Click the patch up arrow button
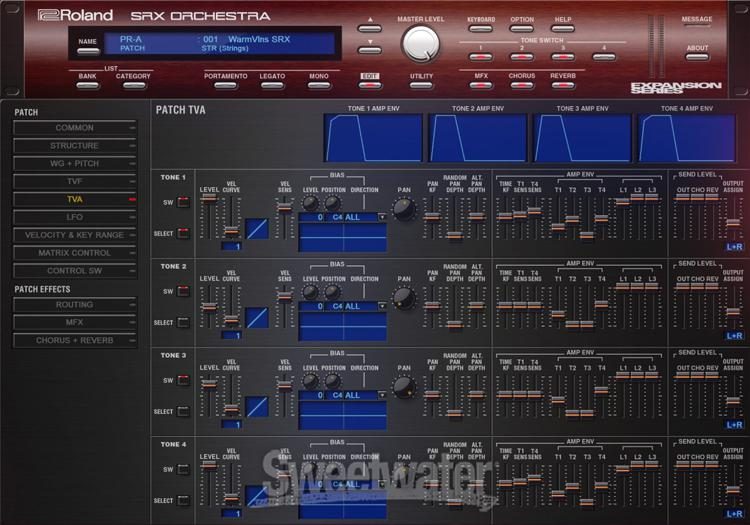 (x=369, y=28)
